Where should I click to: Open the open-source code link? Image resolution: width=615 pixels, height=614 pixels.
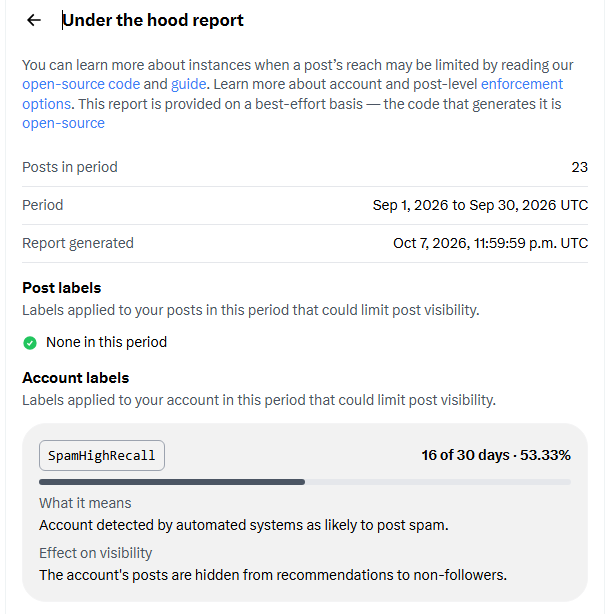point(81,84)
